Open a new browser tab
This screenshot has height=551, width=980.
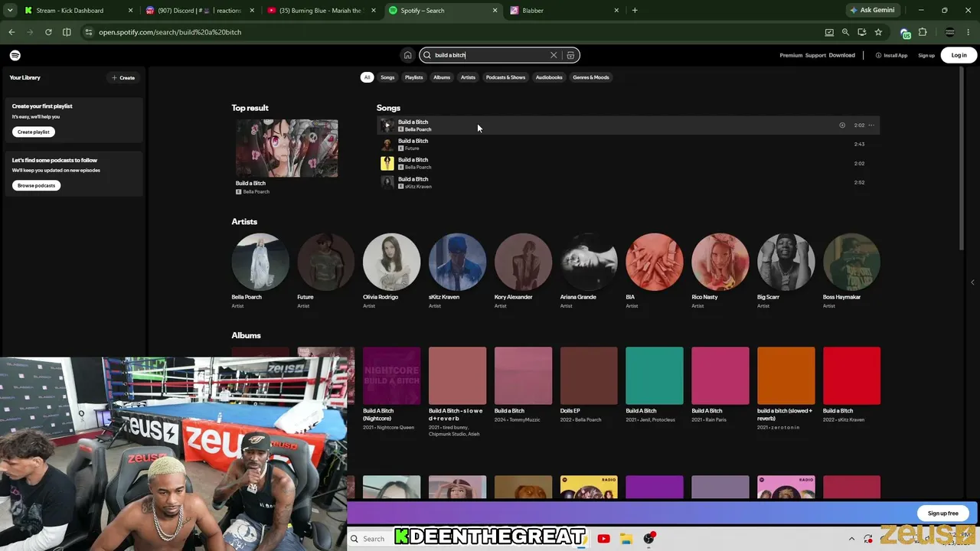pos(635,11)
